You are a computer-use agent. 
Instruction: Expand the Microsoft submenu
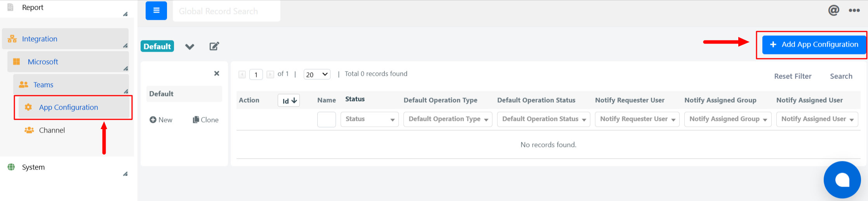[68, 62]
